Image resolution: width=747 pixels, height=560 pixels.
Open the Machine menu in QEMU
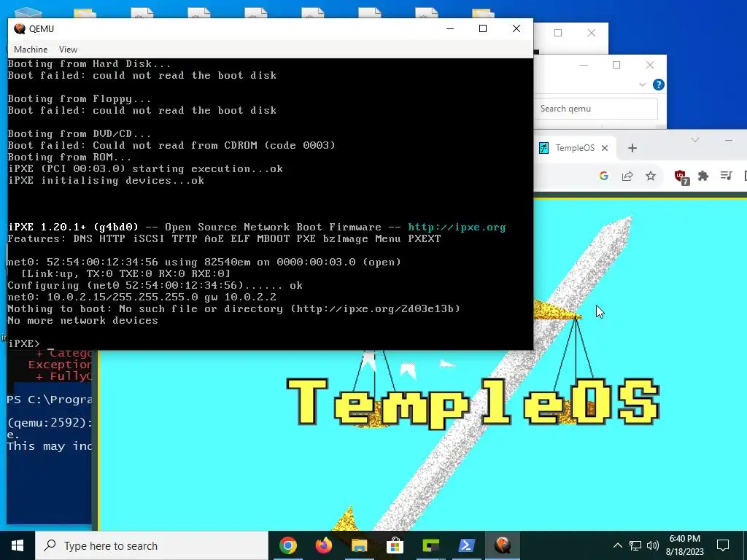31,50
